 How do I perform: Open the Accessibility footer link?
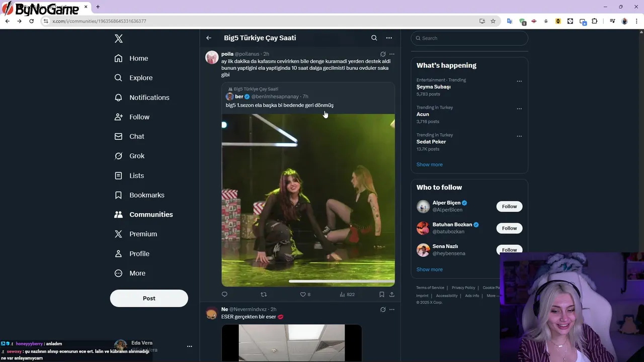(447, 296)
